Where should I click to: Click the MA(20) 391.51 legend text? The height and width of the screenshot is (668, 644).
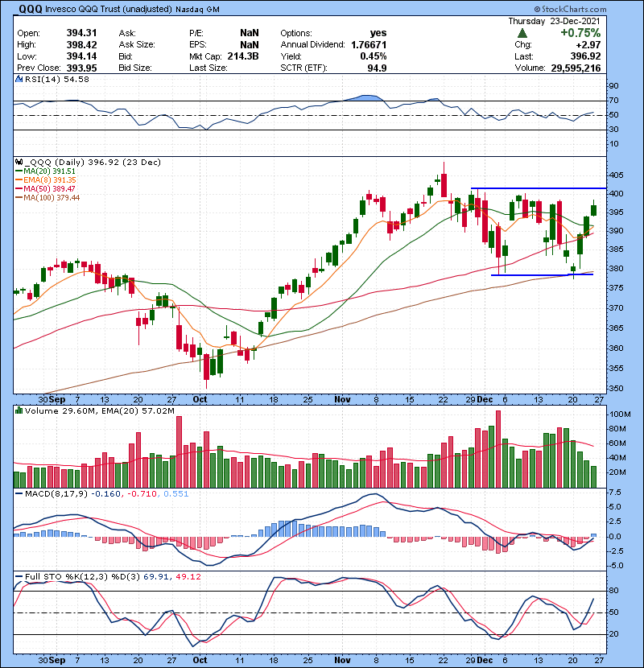tap(49, 171)
